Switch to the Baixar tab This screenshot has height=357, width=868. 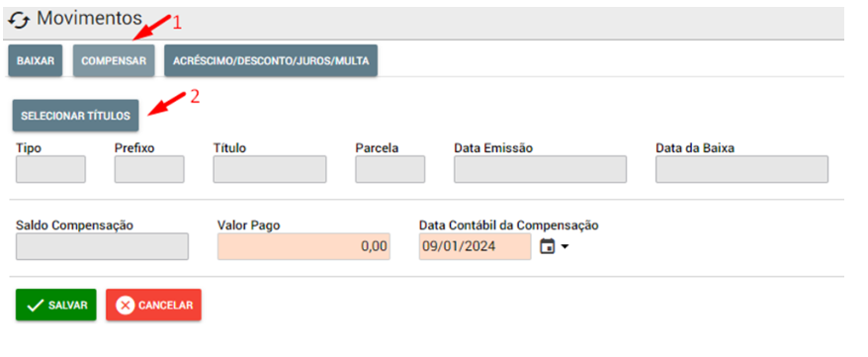tap(36, 61)
